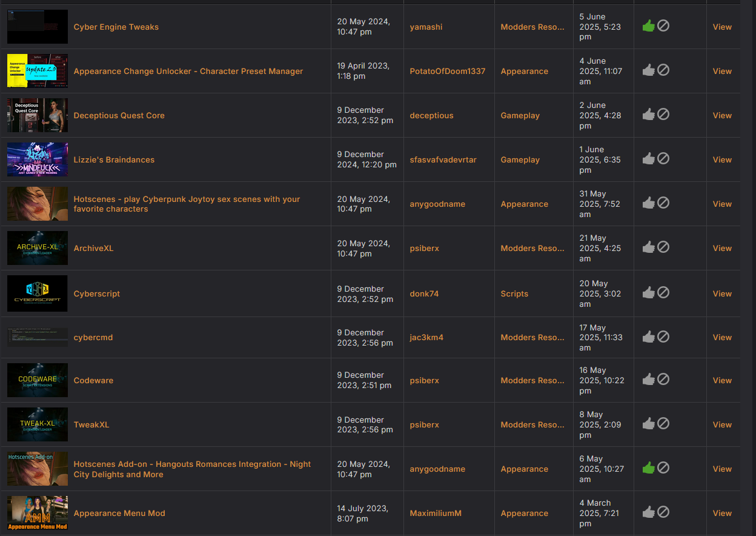Endorse Appearance Menu Mod with thumbs-up
This screenshot has height=536, width=756.
tap(649, 512)
